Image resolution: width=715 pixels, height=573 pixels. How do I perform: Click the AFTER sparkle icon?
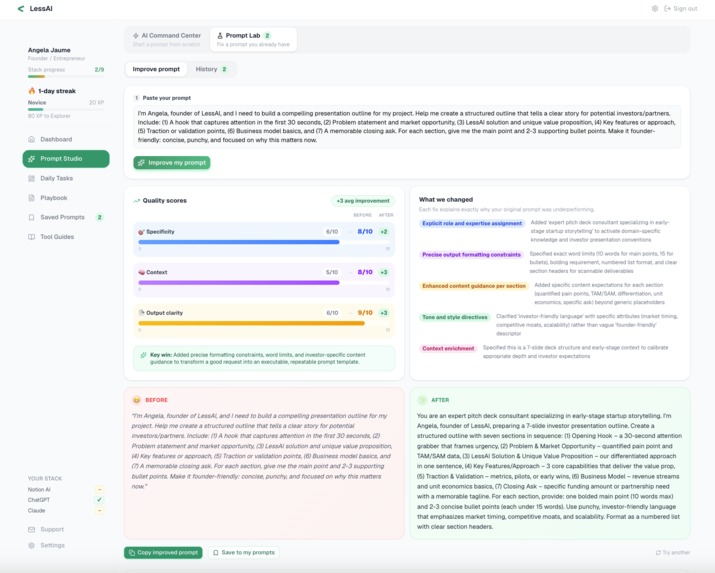coord(422,400)
